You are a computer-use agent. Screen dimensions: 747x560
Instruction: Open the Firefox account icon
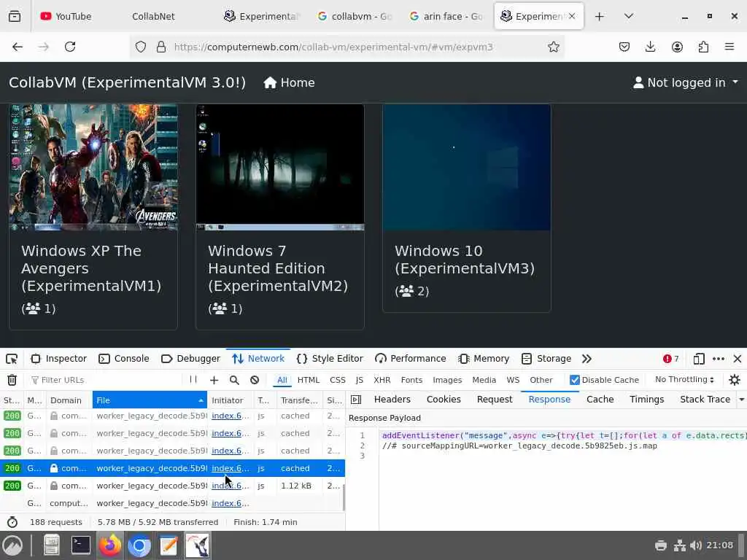[x=677, y=47]
